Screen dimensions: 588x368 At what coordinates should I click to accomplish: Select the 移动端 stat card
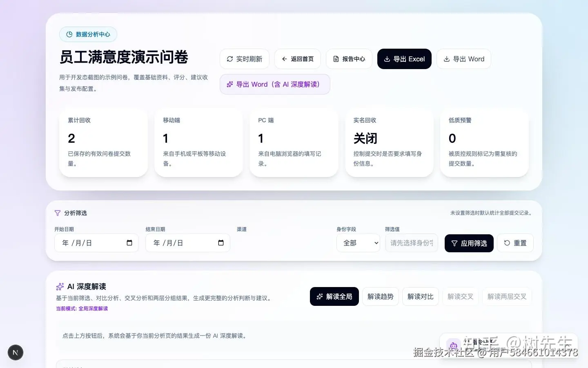(x=198, y=142)
